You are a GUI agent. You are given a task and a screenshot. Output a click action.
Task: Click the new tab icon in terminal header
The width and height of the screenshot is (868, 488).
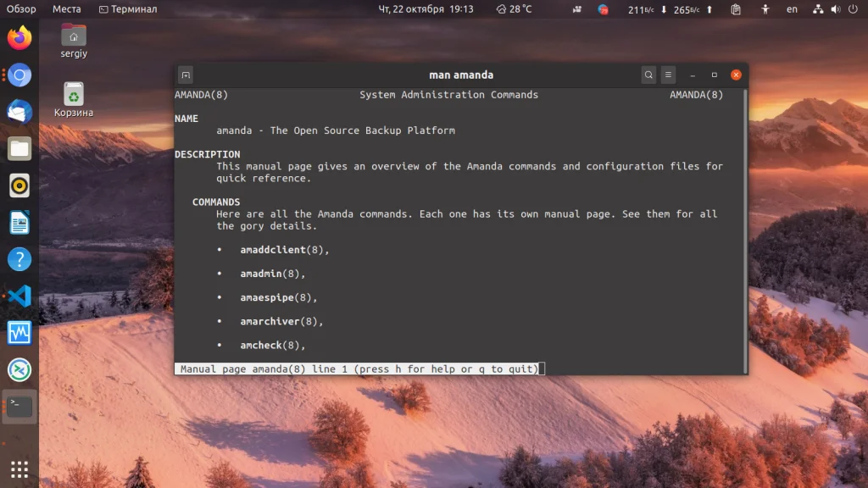[186, 75]
